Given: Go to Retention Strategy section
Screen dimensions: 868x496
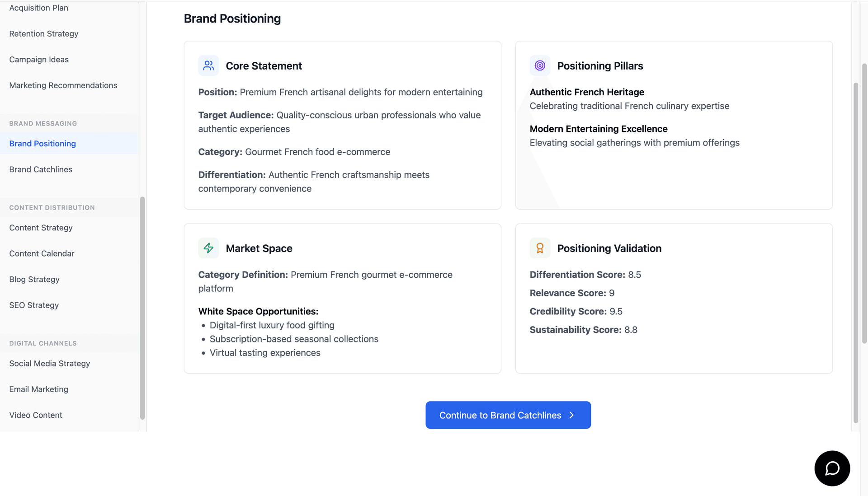Looking at the screenshot, I should pos(44,34).
